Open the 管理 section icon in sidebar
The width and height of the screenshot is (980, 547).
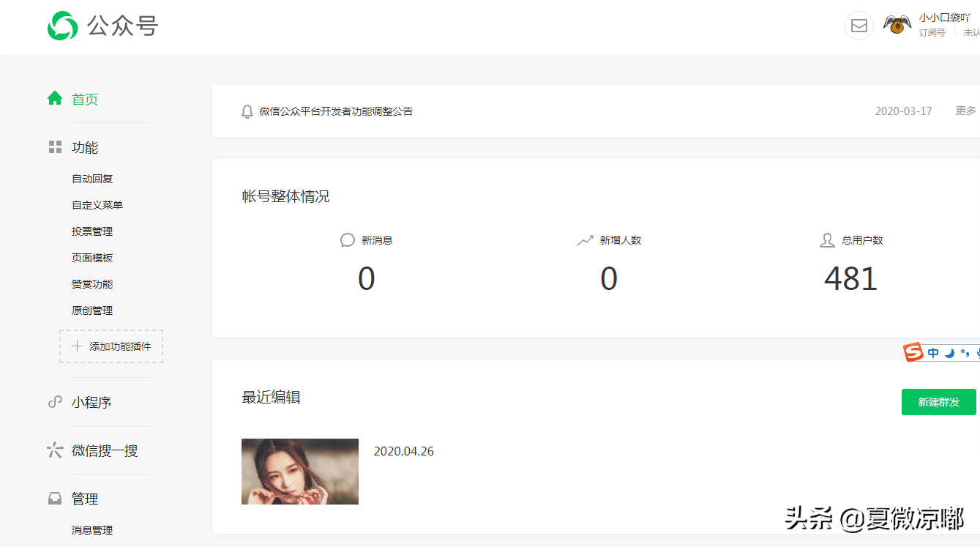coord(55,498)
